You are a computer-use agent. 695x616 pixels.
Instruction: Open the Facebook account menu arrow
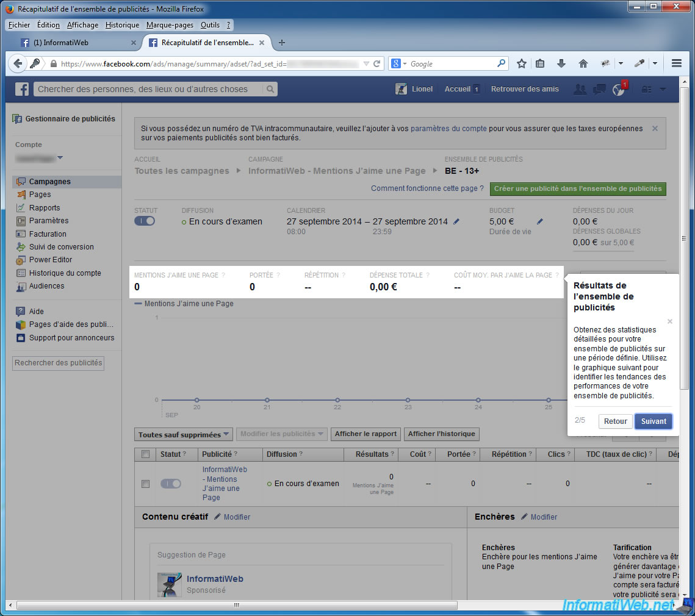(x=663, y=89)
